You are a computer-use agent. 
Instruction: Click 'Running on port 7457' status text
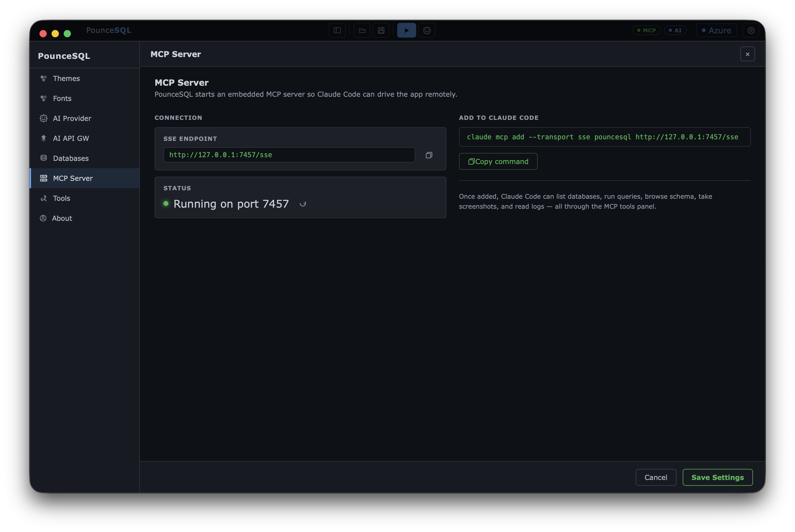[231, 203]
